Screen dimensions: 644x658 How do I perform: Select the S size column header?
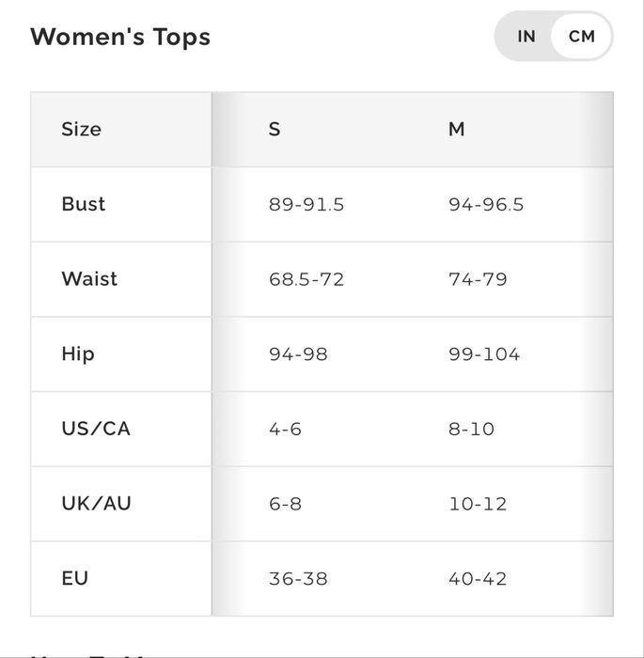[x=275, y=130]
